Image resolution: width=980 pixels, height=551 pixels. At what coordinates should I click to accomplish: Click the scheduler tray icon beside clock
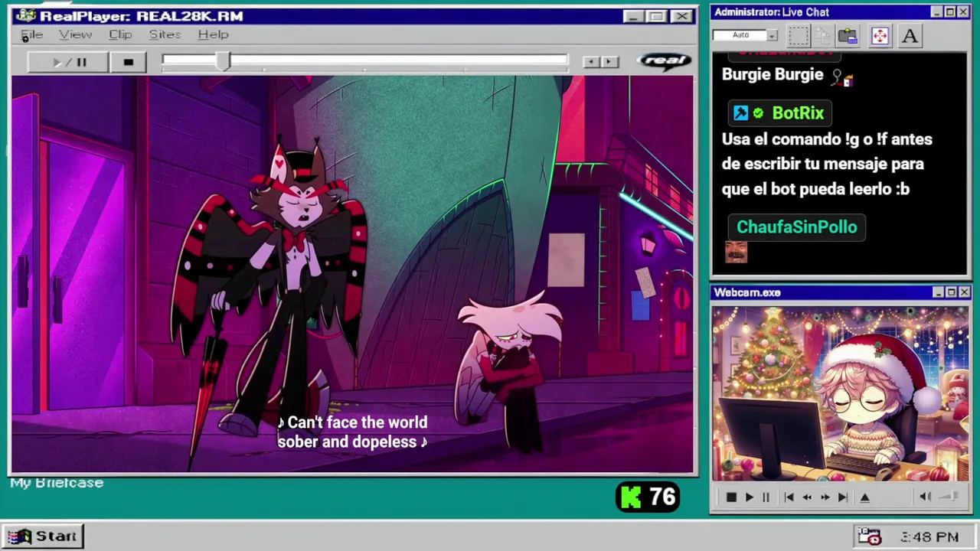(869, 536)
